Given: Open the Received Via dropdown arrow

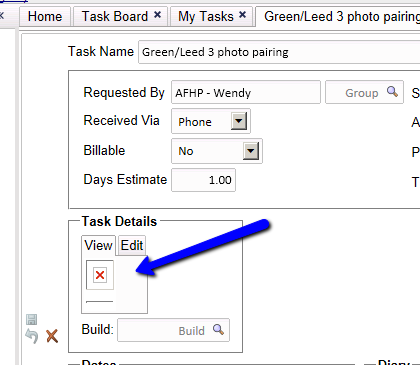Looking at the screenshot, I should point(239,121).
